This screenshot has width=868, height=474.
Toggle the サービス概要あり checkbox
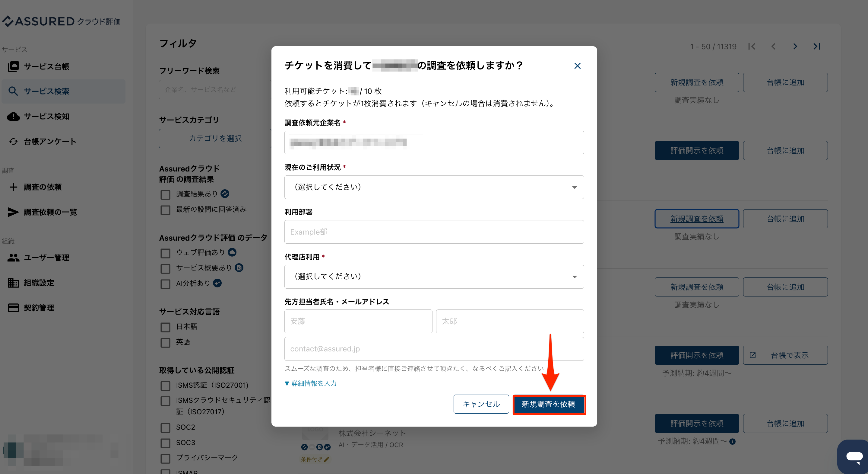pos(165,268)
